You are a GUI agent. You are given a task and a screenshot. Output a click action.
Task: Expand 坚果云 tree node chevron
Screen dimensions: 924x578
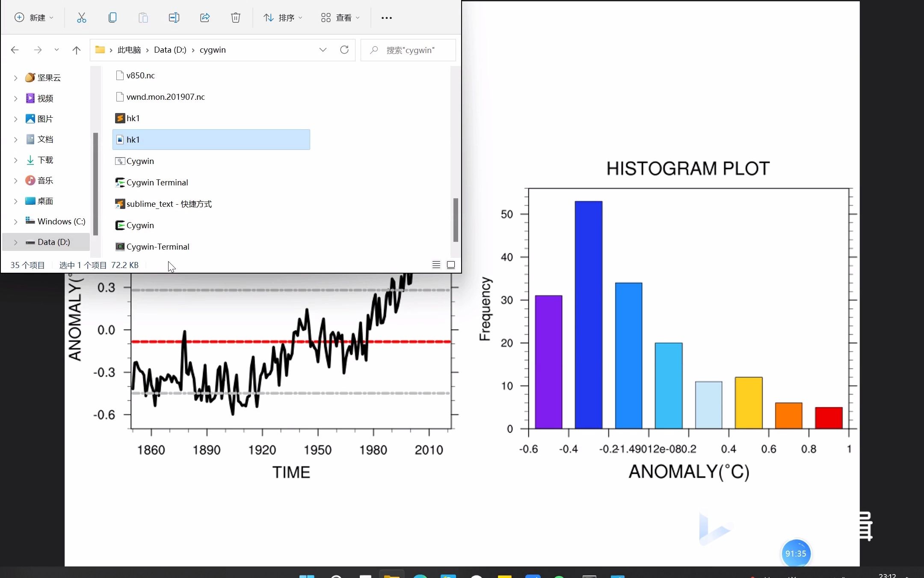[x=15, y=78]
